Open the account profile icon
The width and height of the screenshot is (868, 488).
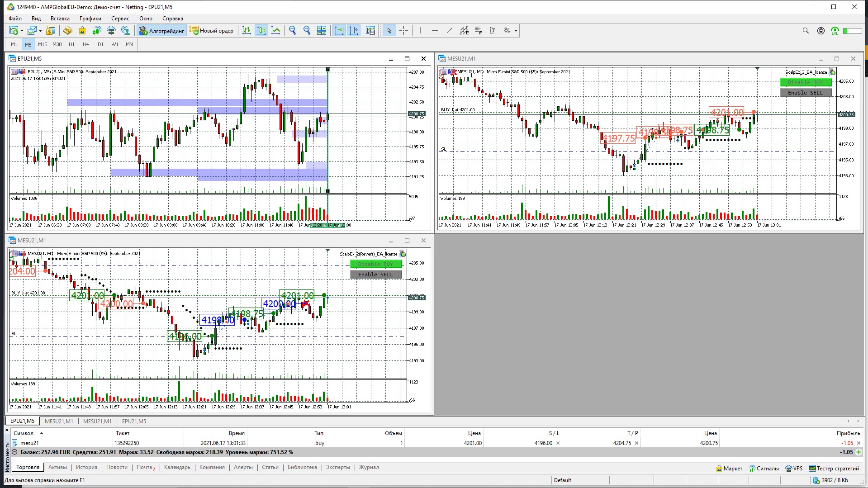click(x=821, y=31)
